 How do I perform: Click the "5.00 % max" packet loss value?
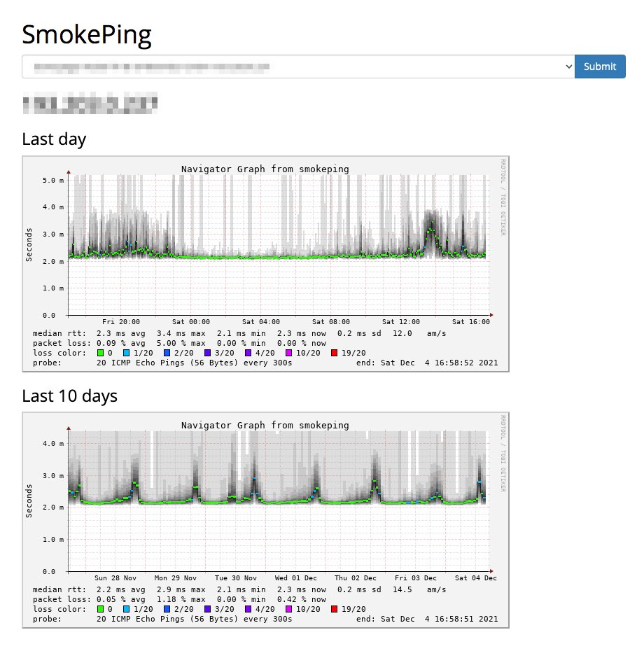point(181,343)
